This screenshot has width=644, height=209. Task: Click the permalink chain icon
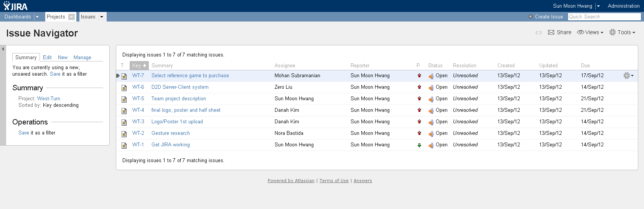coord(539,33)
